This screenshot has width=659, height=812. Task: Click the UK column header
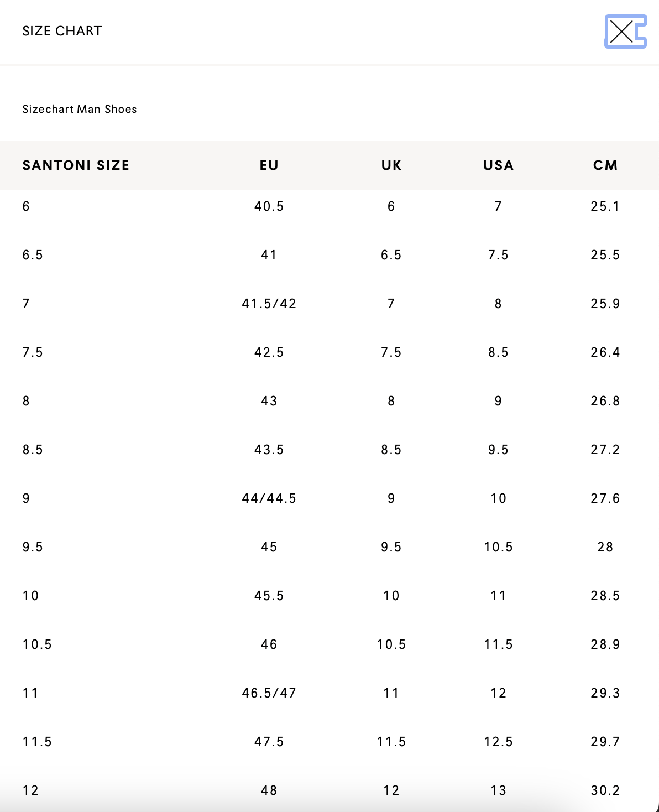(391, 165)
